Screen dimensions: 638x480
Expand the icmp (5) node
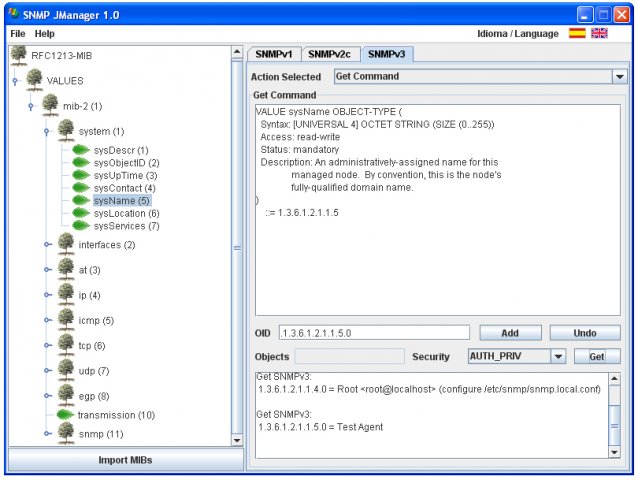(x=48, y=320)
